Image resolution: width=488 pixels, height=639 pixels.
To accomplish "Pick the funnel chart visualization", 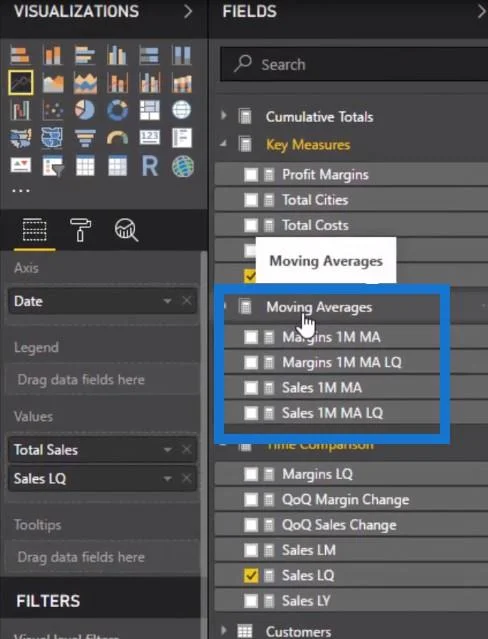I will tap(85, 138).
